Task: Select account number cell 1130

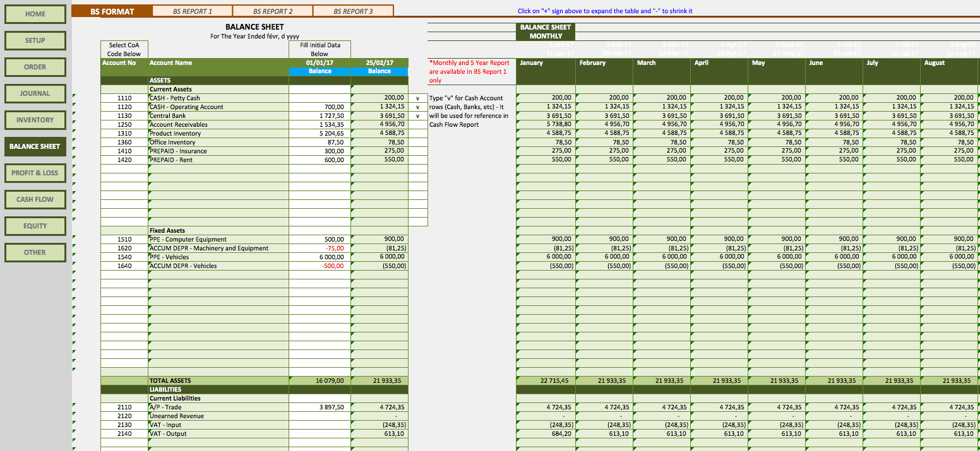Action: point(124,116)
